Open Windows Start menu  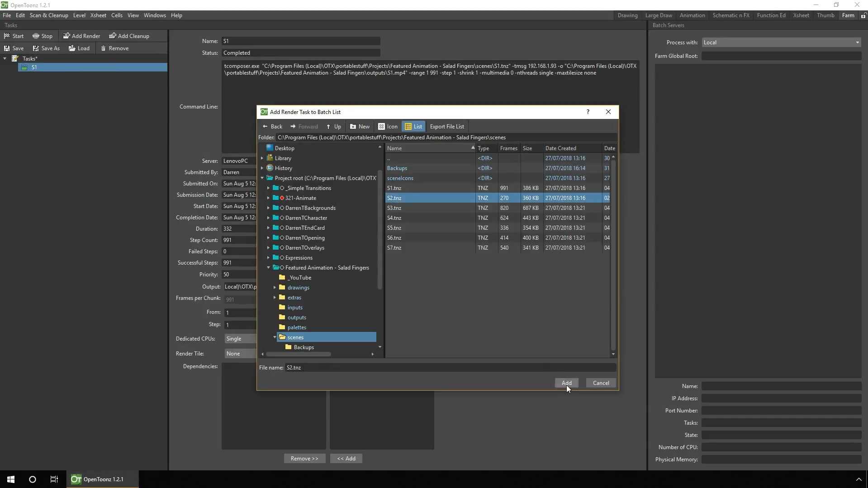pos(11,479)
